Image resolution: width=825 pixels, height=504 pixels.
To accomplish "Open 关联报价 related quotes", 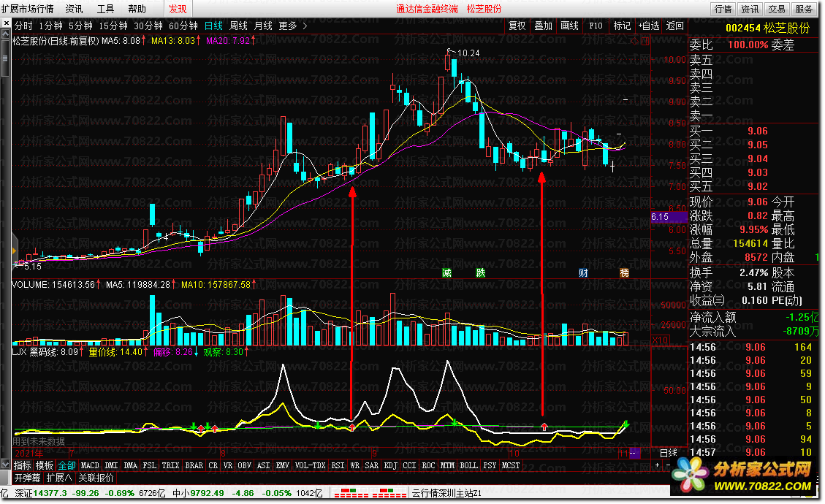I will pyautogui.click(x=96, y=478).
